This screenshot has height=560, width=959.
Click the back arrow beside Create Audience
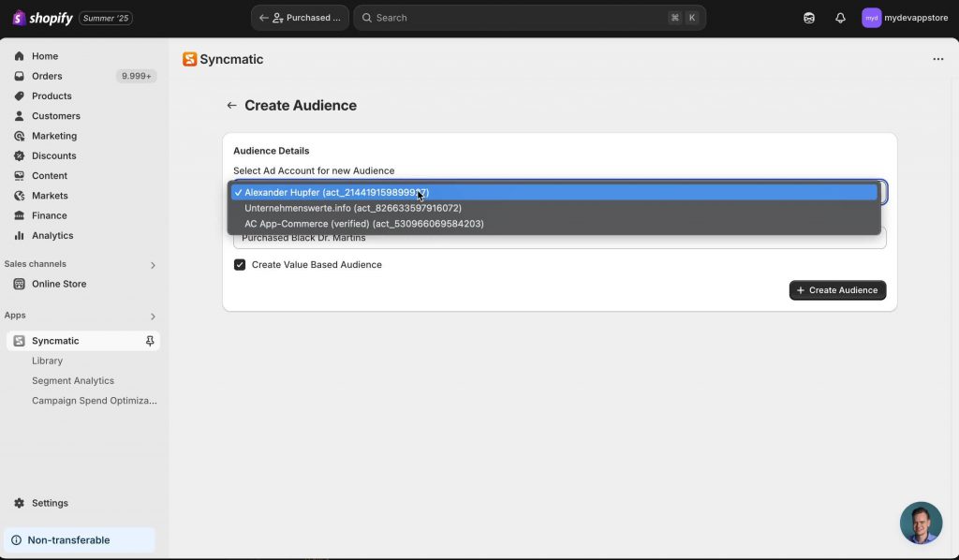pos(232,105)
